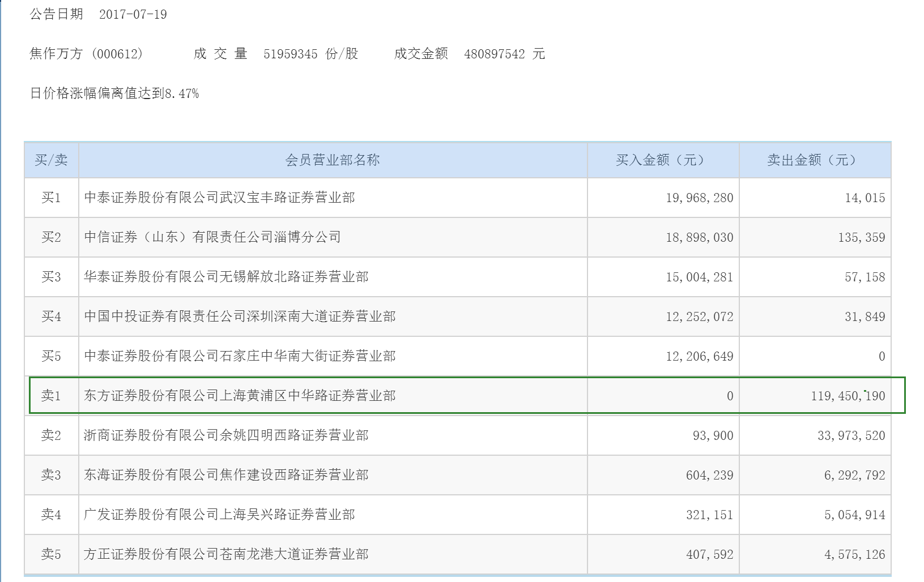Click 方正证券股份有限公司苍南龙港大道证券营业部
Image resolution: width=924 pixels, height=582 pixels.
[x=226, y=554]
